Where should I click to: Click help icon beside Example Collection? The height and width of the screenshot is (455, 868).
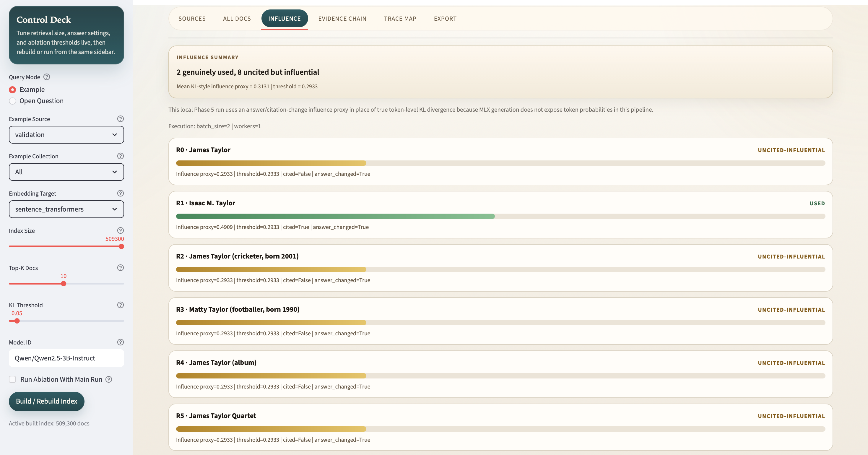[120, 156]
